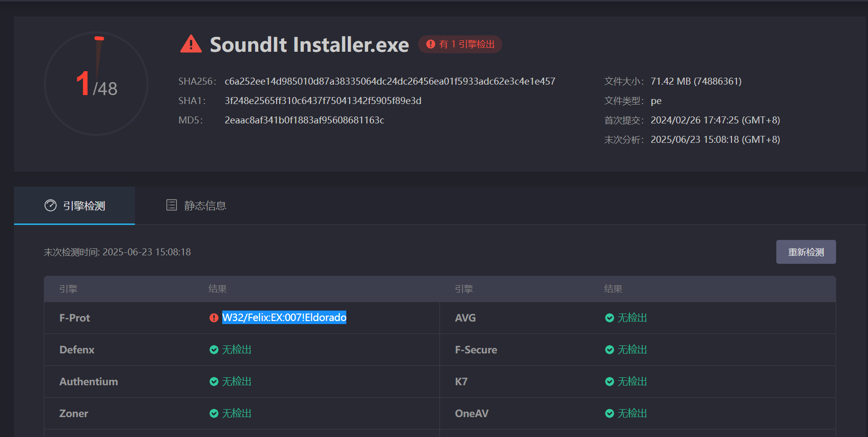Click the document icon on 静态信息 tab
Viewport: 868px width, 437px height.
click(171, 205)
